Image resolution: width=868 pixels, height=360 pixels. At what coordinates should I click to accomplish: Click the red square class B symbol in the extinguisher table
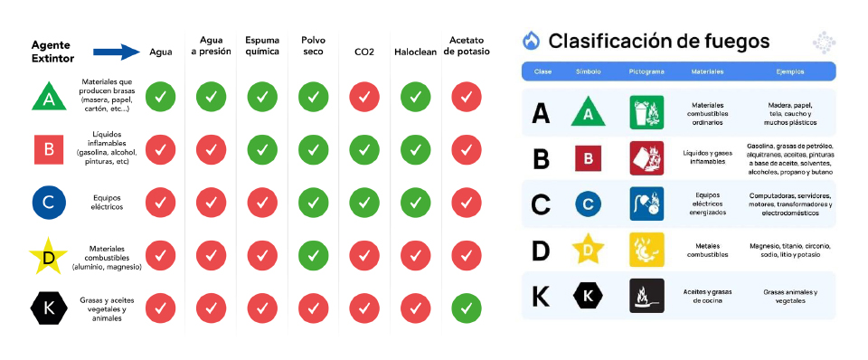(x=49, y=149)
